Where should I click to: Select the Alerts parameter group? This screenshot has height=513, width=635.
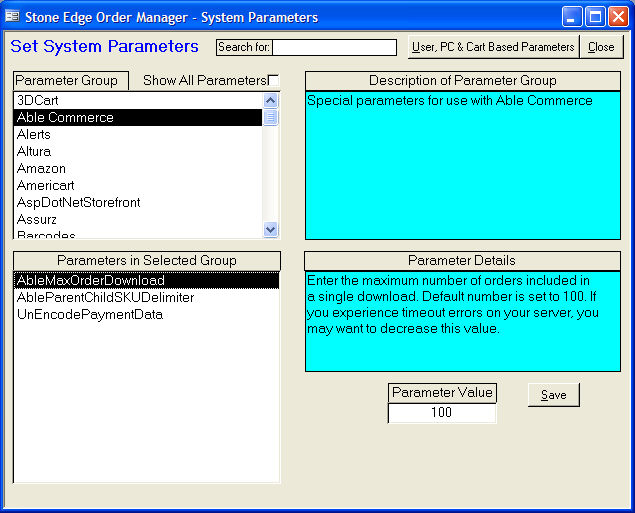(x=138, y=134)
